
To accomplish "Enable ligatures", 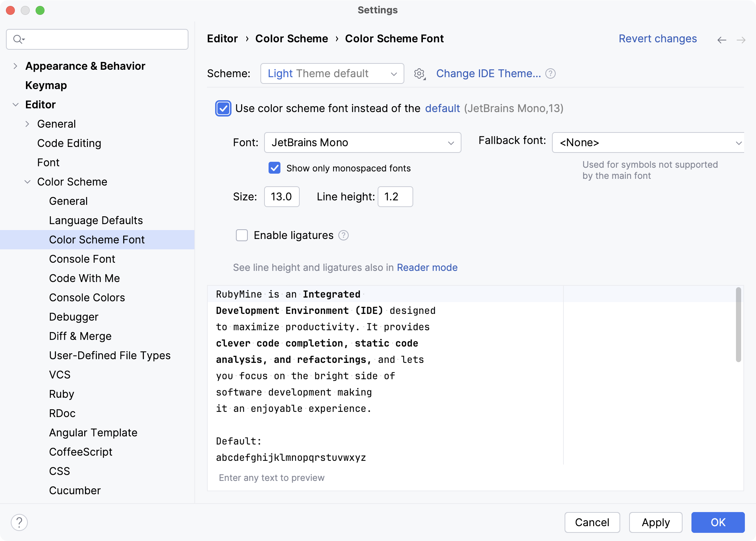I will click(x=241, y=235).
